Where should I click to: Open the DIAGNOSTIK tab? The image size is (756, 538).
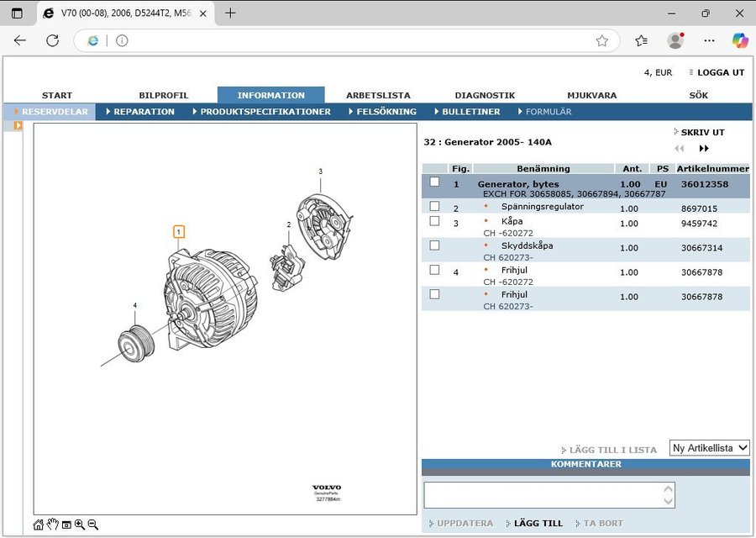[x=485, y=95]
